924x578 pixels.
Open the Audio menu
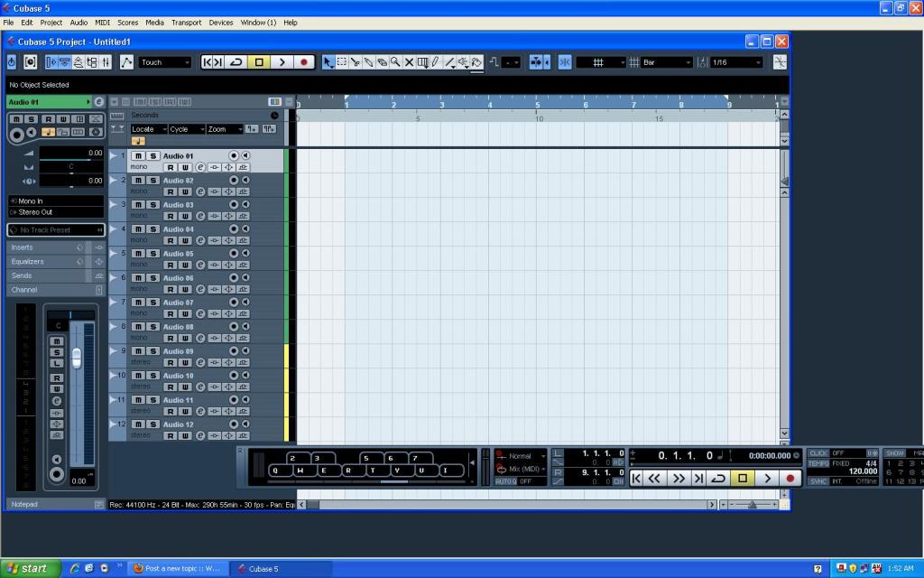(79, 23)
